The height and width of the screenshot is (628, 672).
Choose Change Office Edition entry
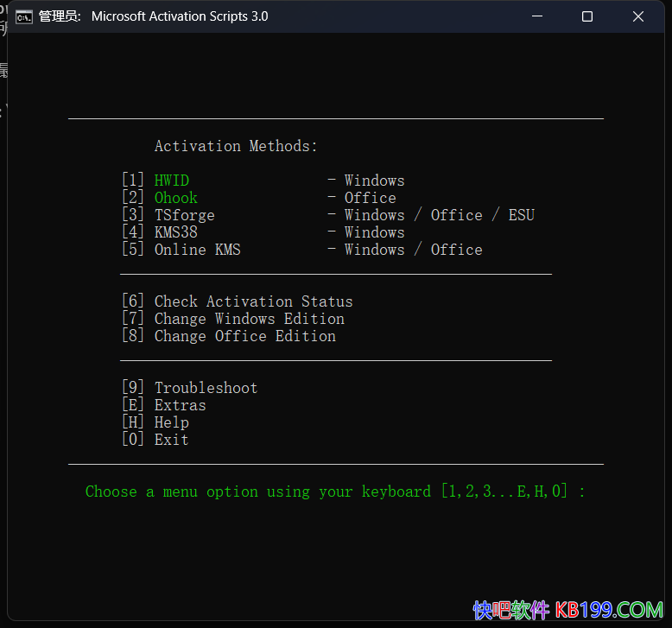244,336
